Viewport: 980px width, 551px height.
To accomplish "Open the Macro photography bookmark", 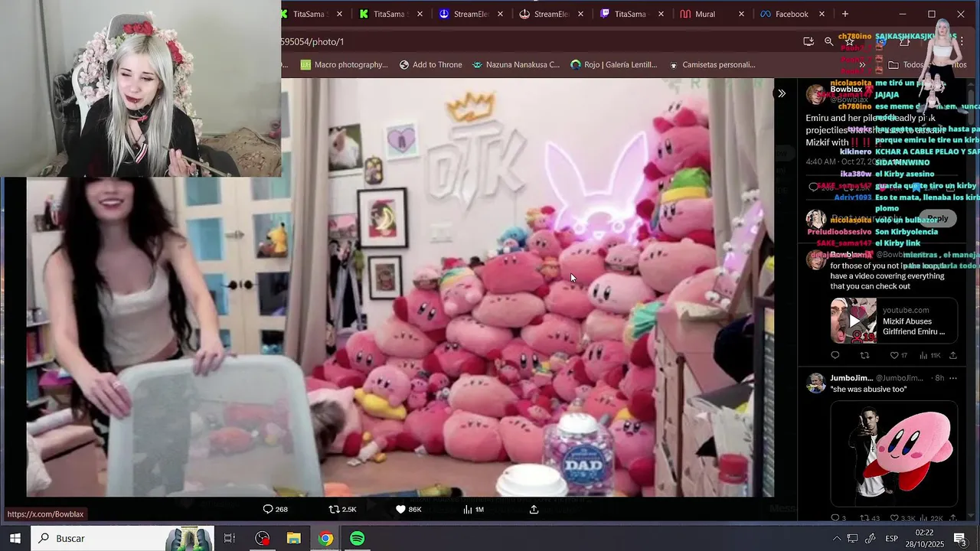I will 345,65.
